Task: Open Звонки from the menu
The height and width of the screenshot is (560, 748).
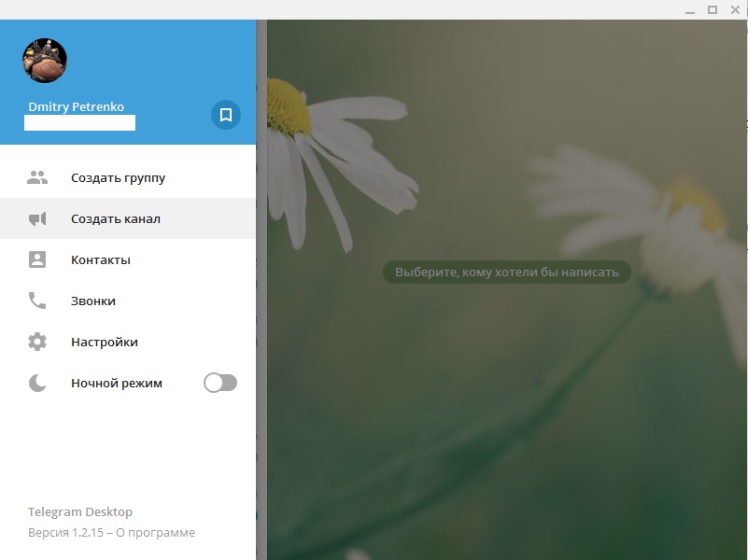Action: (x=128, y=301)
